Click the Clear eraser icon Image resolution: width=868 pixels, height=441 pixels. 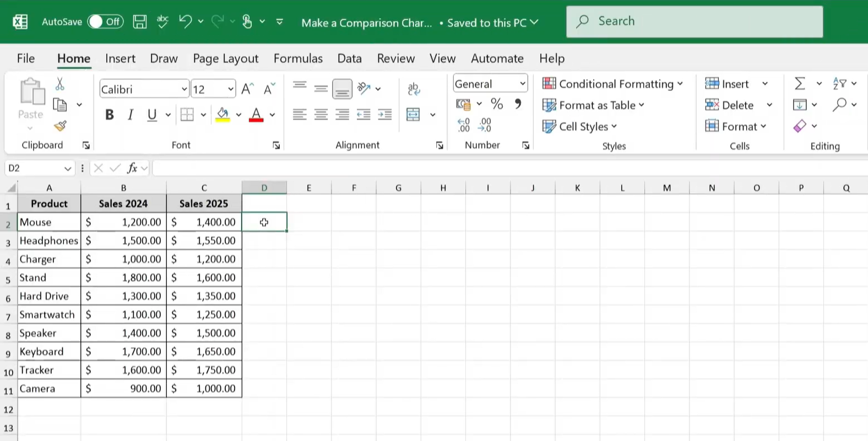click(800, 126)
